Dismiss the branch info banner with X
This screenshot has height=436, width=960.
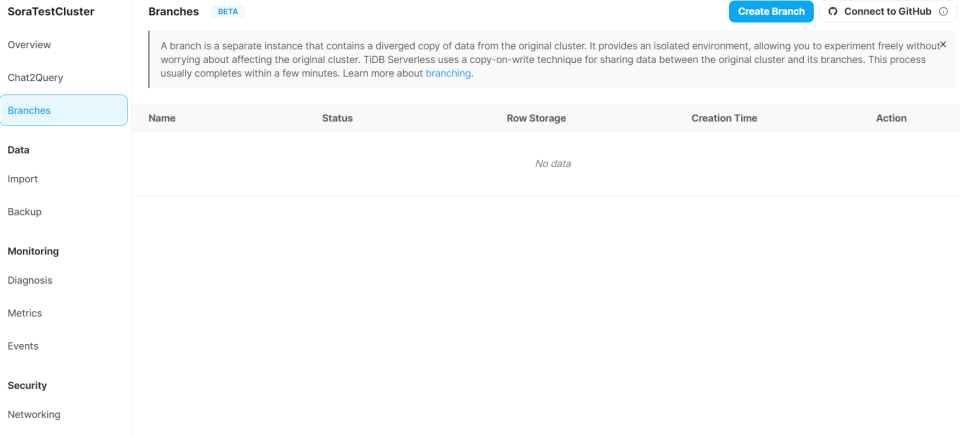[943, 44]
